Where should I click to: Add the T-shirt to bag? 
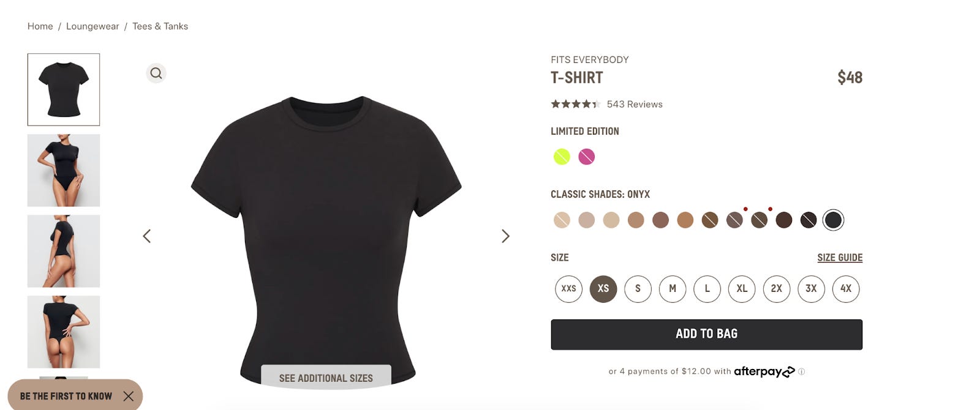tap(706, 334)
